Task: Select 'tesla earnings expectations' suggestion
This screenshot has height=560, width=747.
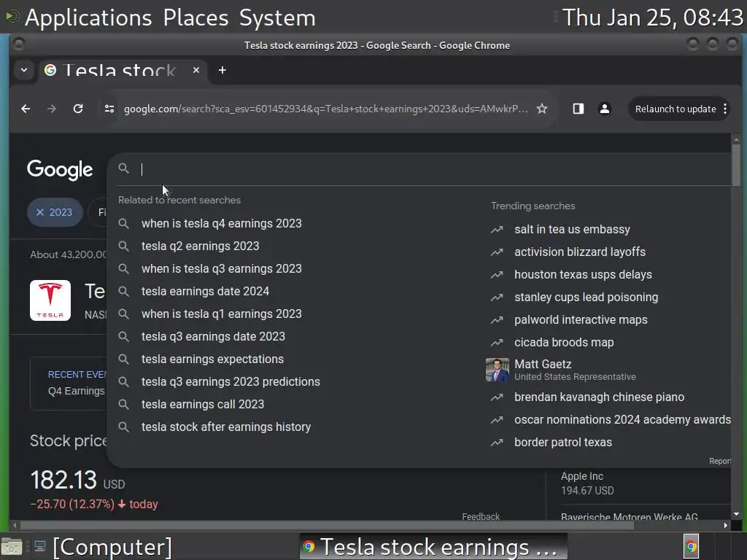Action: tap(212, 359)
